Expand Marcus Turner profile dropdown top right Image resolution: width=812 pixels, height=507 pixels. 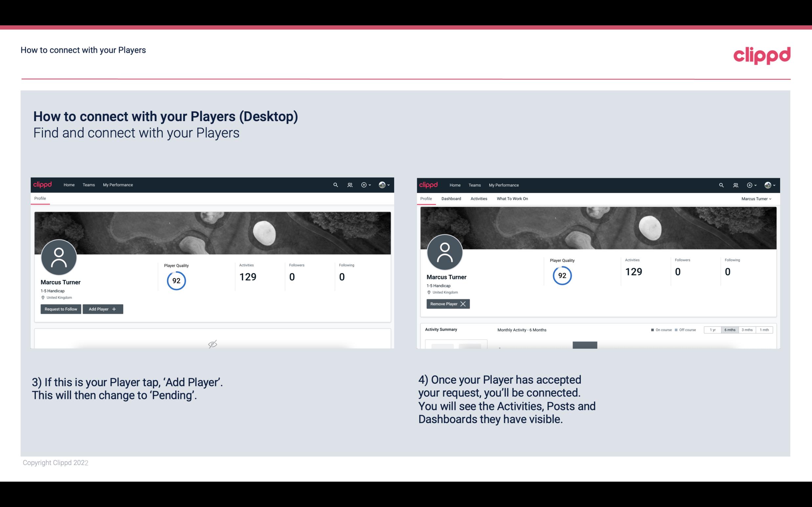coord(756,199)
